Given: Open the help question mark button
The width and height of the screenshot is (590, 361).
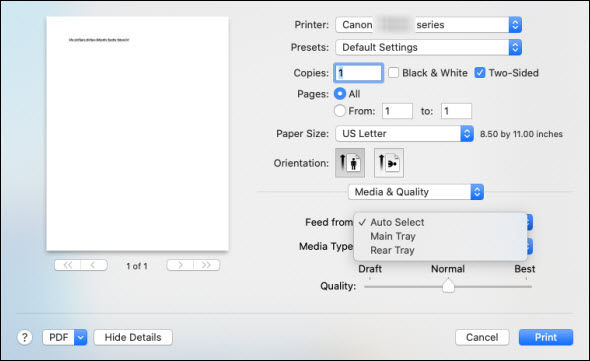Looking at the screenshot, I should 24,337.
